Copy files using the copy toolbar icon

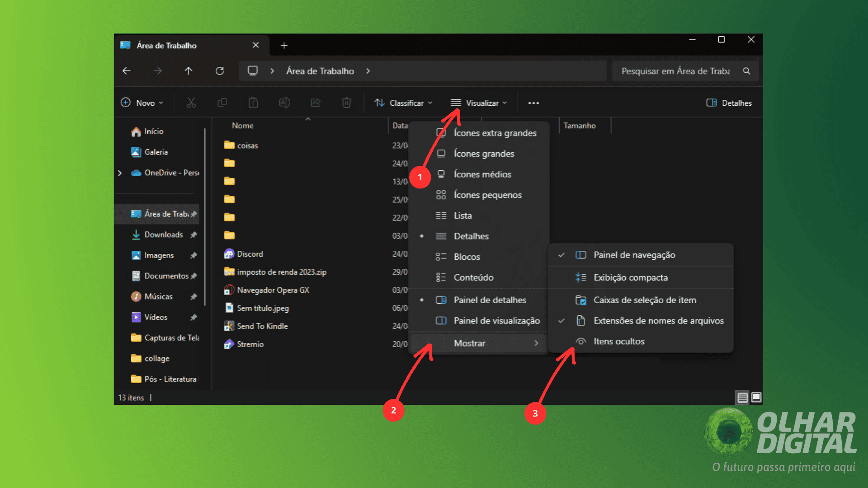click(222, 103)
